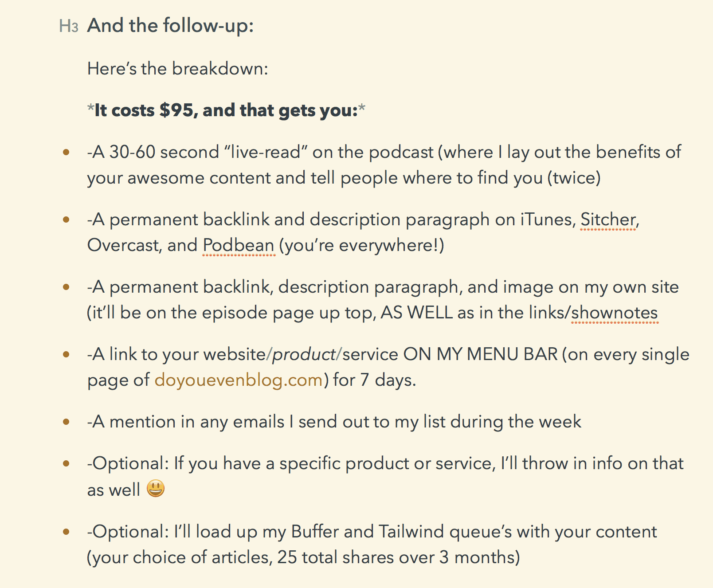Click the italic word 'product'

click(x=304, y=355)
